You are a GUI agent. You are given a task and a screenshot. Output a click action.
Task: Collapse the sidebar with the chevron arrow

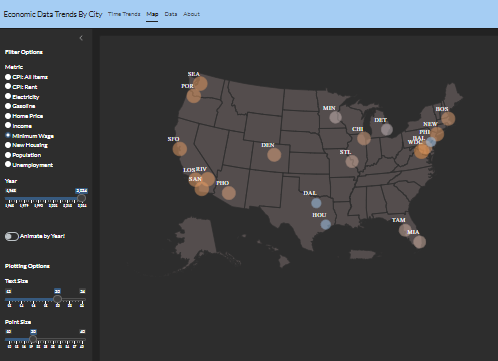click(x=81, y=38)
